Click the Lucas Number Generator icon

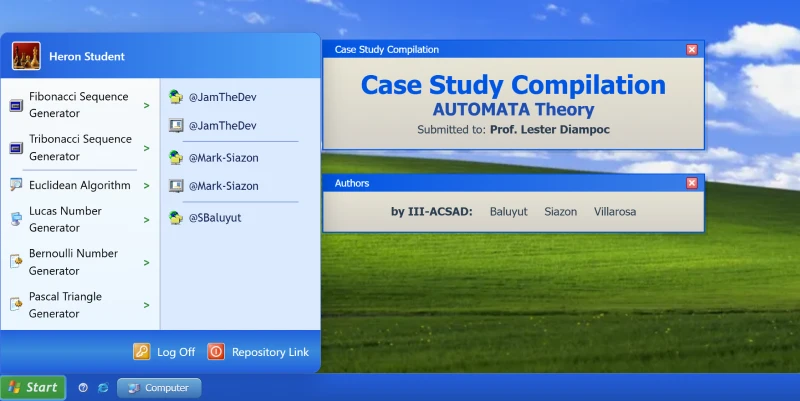16,219
